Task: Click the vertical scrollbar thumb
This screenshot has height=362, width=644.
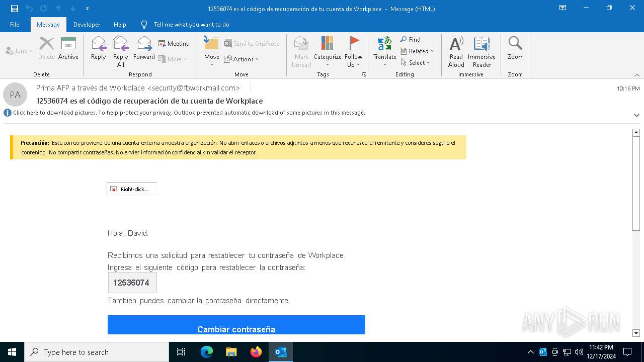Action: pos(636,184)
